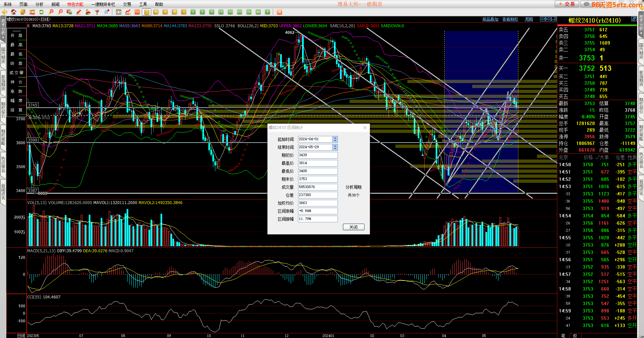This screenshot has width=644, height=338.
Task: Open the 新闻 menu
Action: click(55, 4)
